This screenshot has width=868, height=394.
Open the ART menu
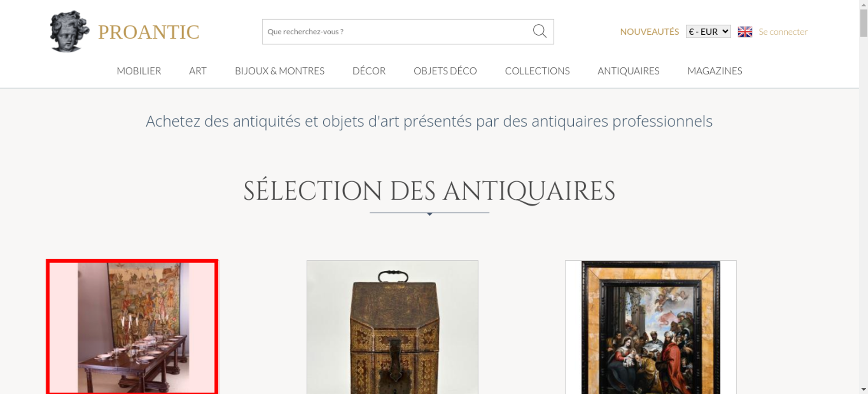(198, 71)
